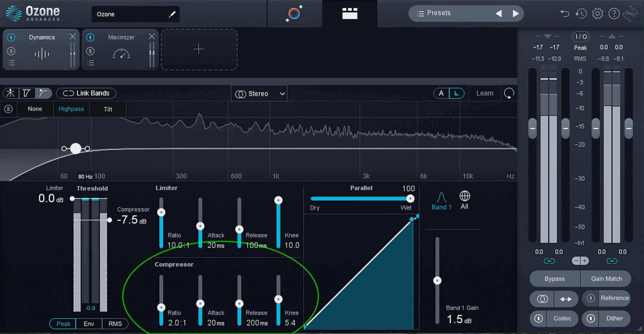Remove the Dynamics module with X
Image resolution: width=644 pixels, height=334 pixels.
72,37
